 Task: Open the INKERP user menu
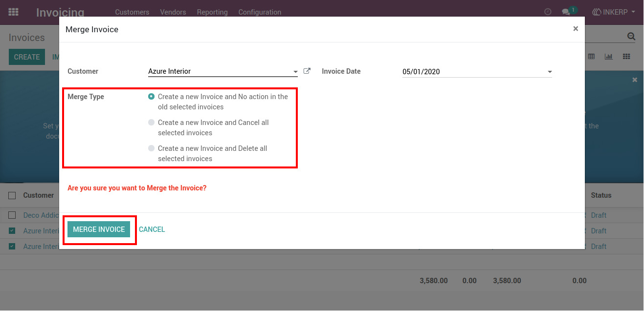pos(614,12)
